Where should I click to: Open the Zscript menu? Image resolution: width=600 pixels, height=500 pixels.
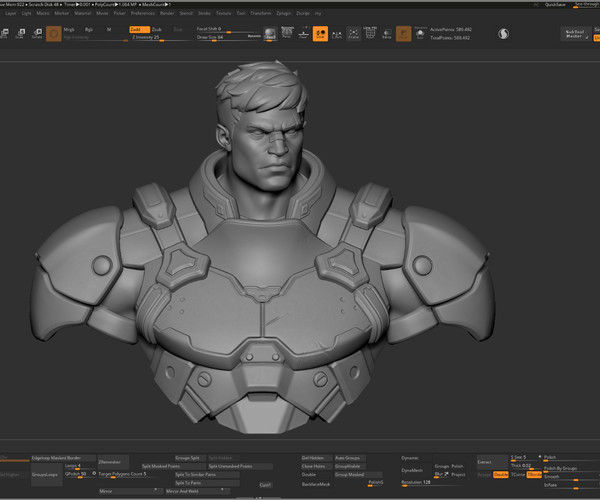303,13
